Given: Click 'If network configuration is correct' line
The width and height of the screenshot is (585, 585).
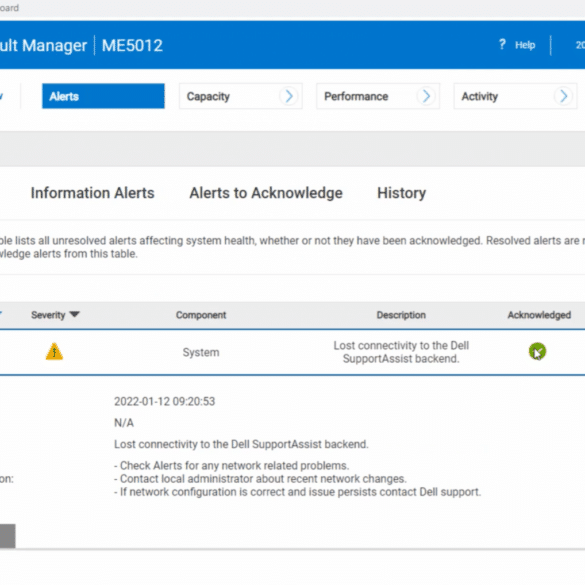Looking at the screenshot, I should (x=297, y=492).
